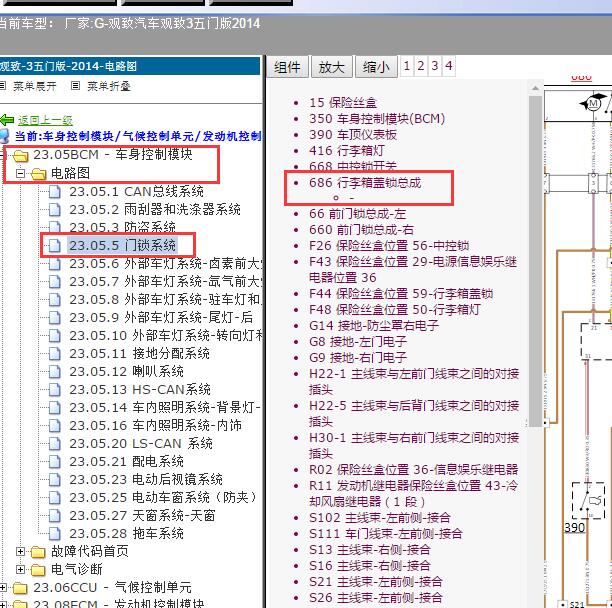Screen dimensions: 612x608
Task: Go to diagram page 1
Action: [x=407, y=66]
